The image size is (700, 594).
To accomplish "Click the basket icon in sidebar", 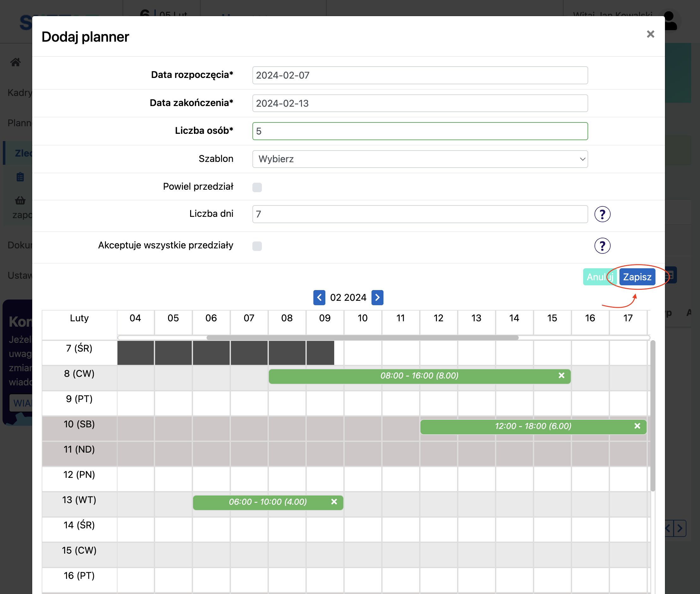I will pyautogui.click(x=20, y=201).
